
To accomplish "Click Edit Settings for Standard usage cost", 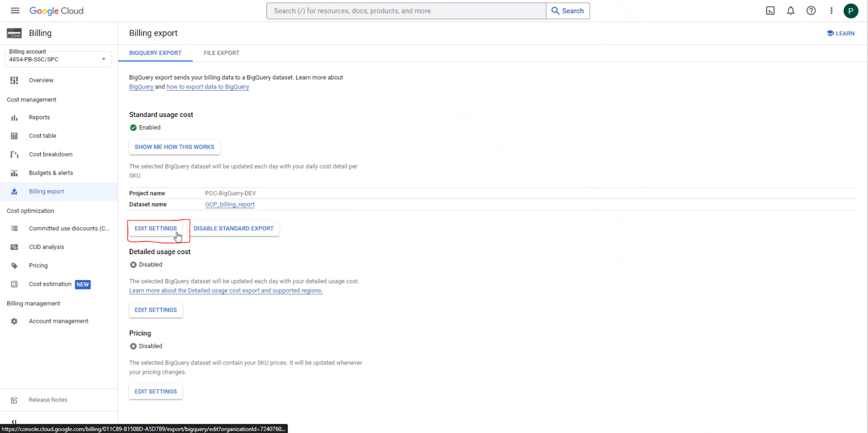I will [156, 229].
